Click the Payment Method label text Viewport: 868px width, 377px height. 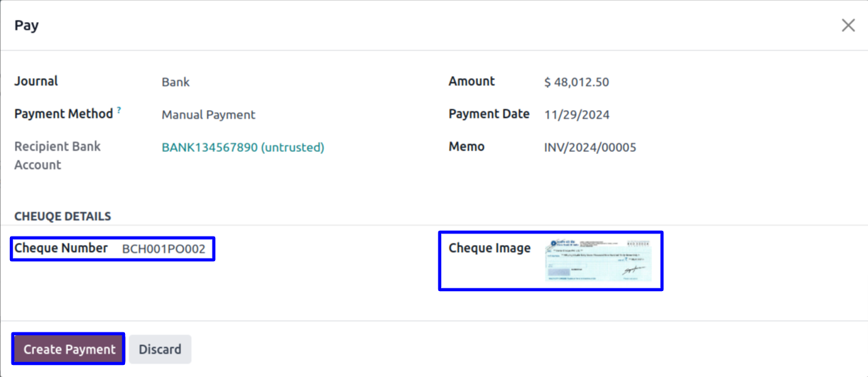click(63, 114)
